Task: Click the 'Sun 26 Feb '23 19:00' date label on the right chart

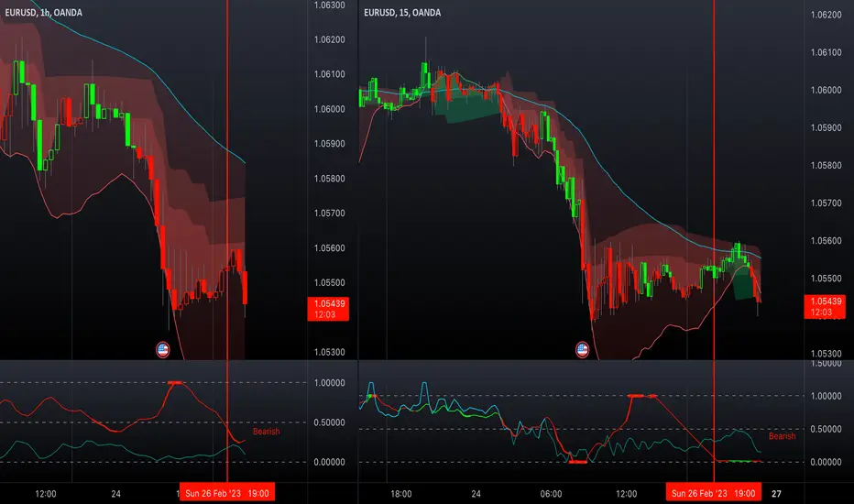Action: click(714, 493)
